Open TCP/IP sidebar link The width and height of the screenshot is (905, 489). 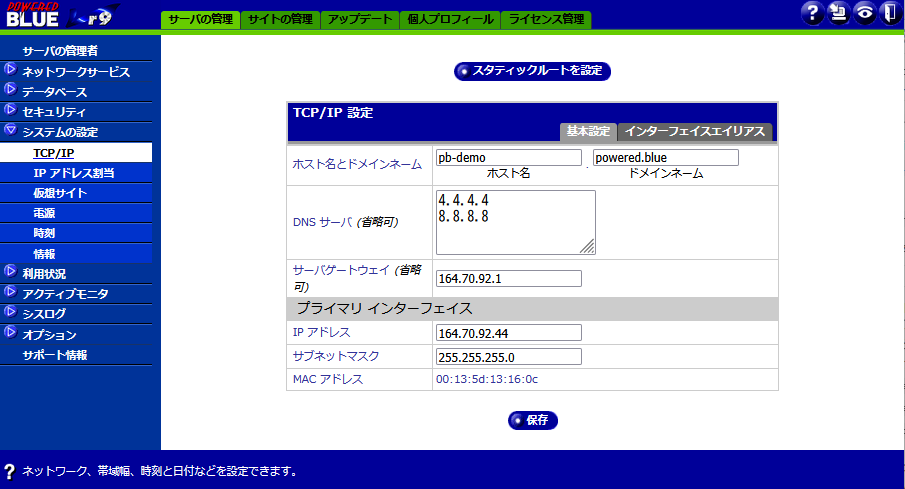pyautogui.click(x=54, y=154)
